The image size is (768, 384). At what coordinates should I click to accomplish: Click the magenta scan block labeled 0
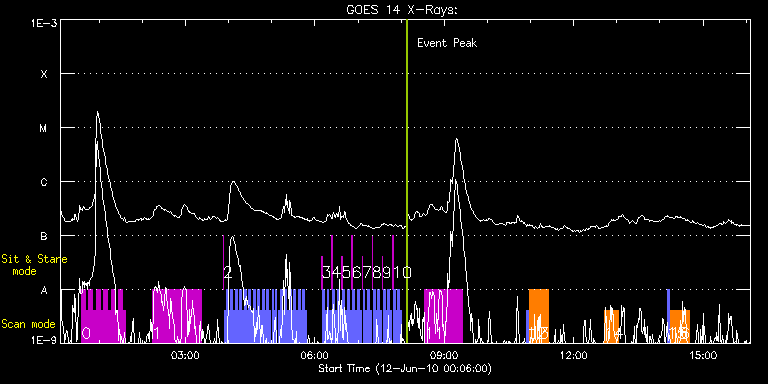(x=102, y=316)
